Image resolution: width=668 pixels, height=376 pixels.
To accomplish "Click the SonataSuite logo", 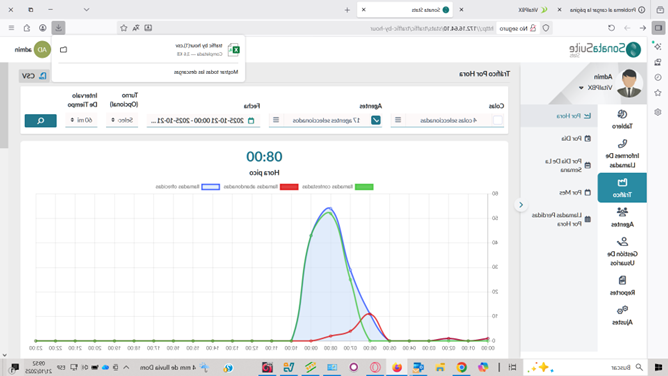I will coord(605,49).
